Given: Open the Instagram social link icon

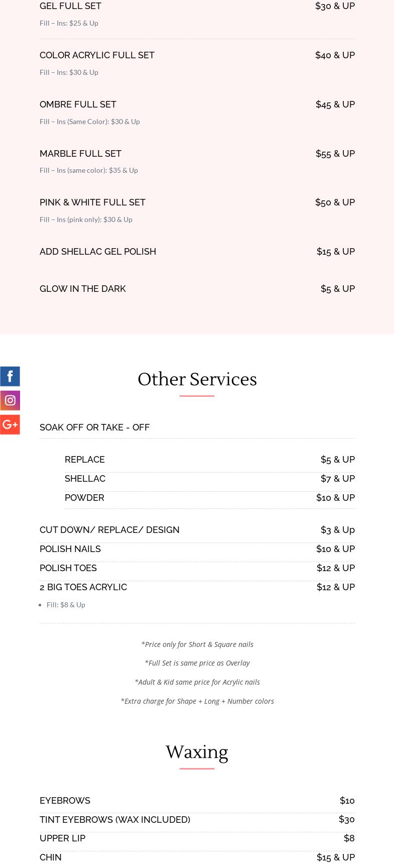Looking at the screenshot, I should tap(10, 400).
